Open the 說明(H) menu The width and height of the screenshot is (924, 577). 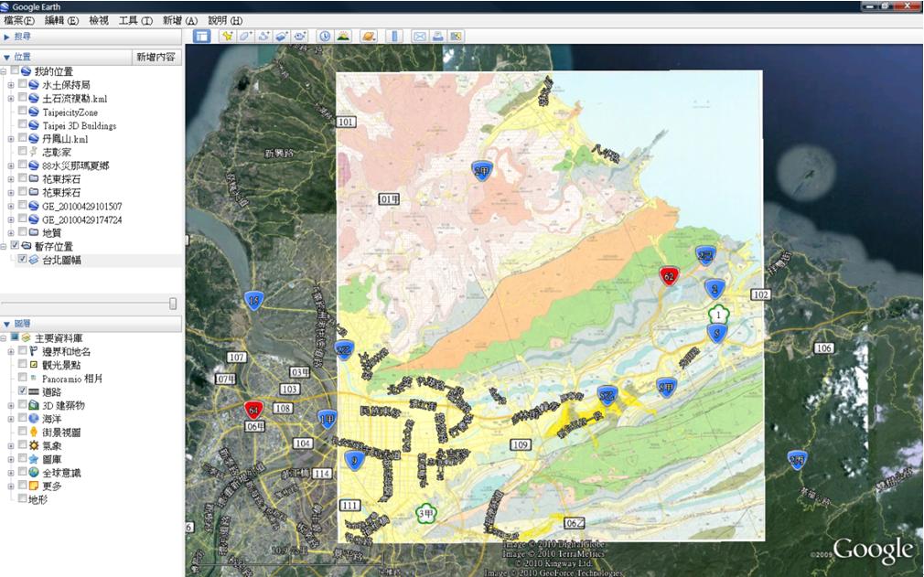[225, 21]
